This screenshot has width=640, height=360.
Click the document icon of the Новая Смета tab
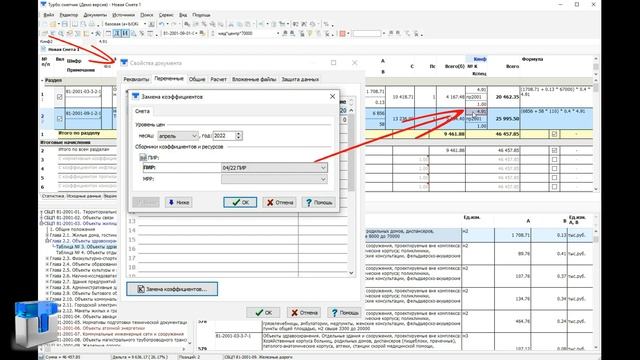(44, 49)
